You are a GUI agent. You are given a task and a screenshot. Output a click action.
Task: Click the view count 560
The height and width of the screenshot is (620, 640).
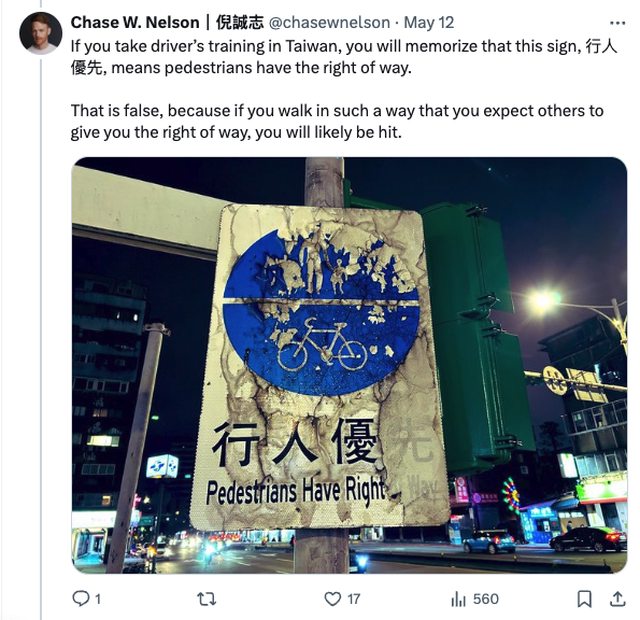click(x=486, y=599)
